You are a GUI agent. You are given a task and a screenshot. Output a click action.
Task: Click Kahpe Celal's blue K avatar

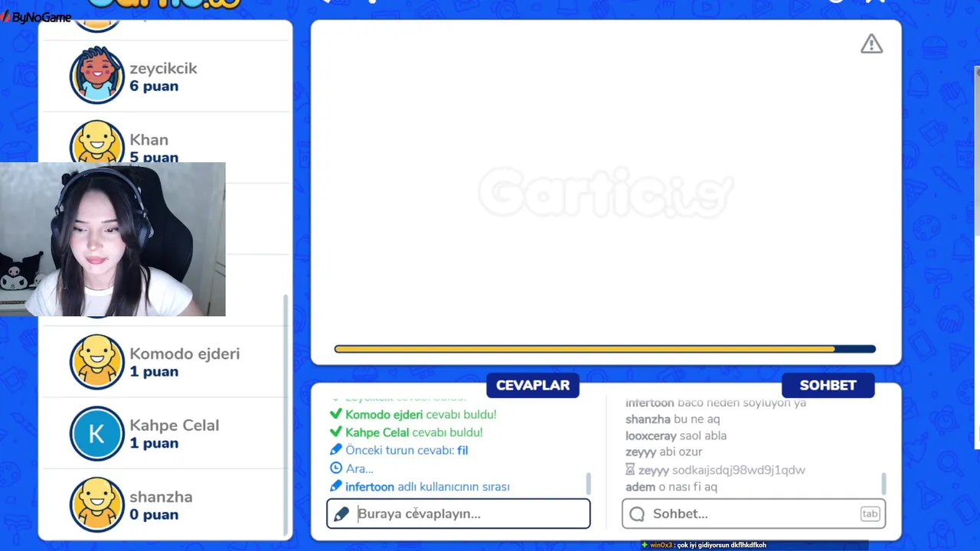coord(96,433)
